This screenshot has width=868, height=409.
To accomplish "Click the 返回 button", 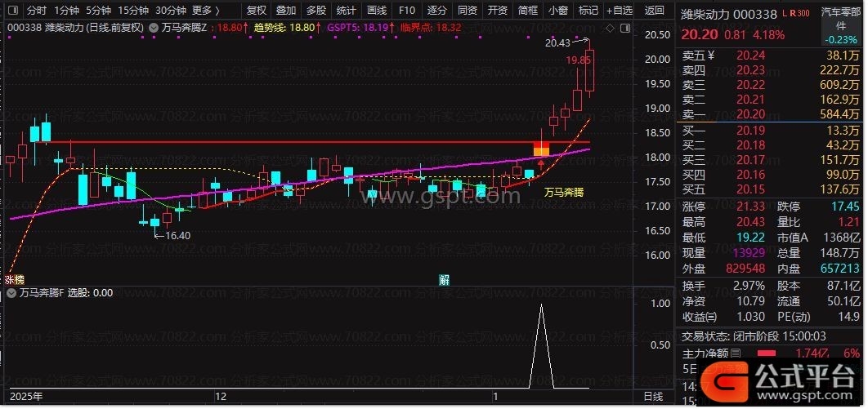I will click(x=655, y=10).
